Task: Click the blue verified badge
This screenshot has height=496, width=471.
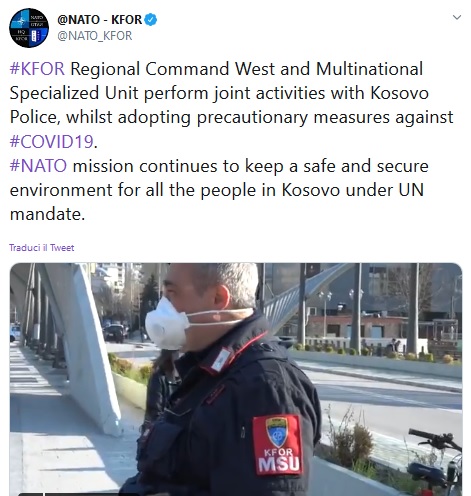Action: (x=150, y=20)
